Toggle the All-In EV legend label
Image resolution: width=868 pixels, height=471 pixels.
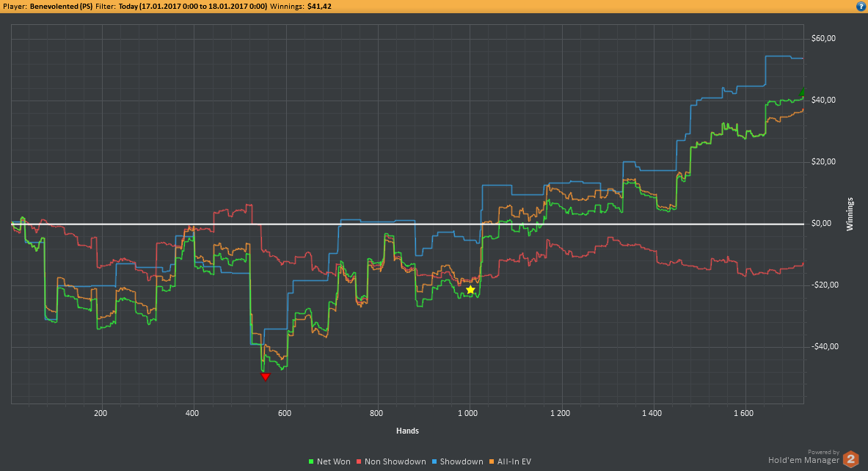pos(514,461)
